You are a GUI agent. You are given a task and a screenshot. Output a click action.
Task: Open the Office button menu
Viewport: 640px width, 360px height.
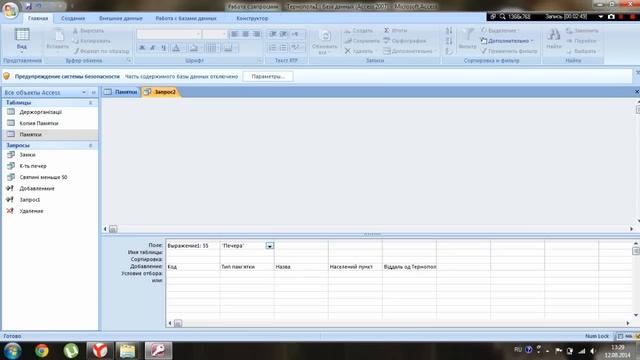point(10,10)
